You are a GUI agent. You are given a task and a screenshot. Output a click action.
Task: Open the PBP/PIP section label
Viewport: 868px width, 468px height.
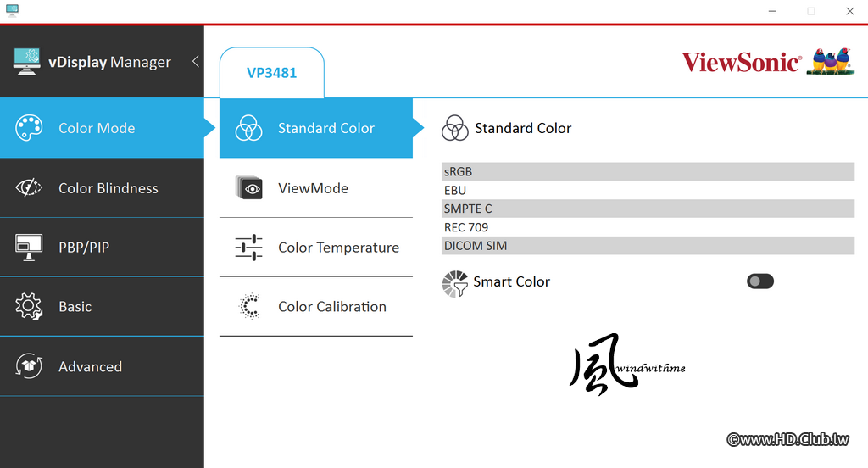(x=84, y=248)
